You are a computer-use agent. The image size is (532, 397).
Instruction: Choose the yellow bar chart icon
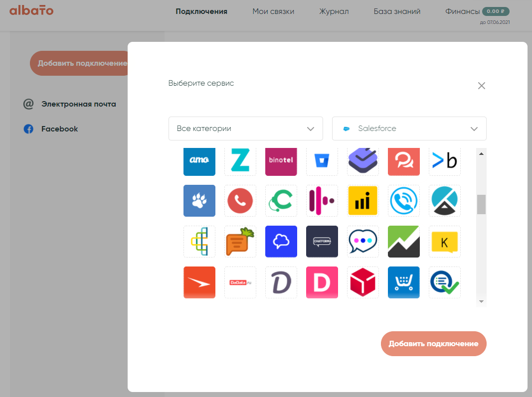point(363,201)
